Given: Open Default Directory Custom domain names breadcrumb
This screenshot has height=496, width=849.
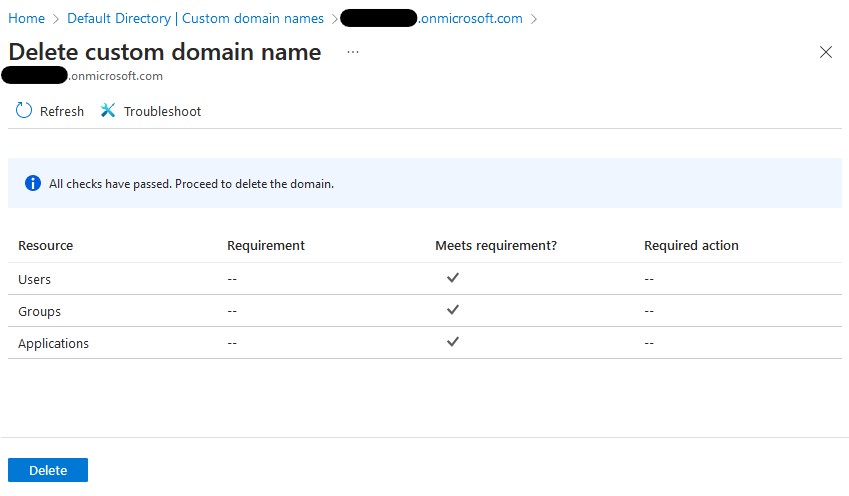Looking at the screenshot, I should [x=195, y=18].
